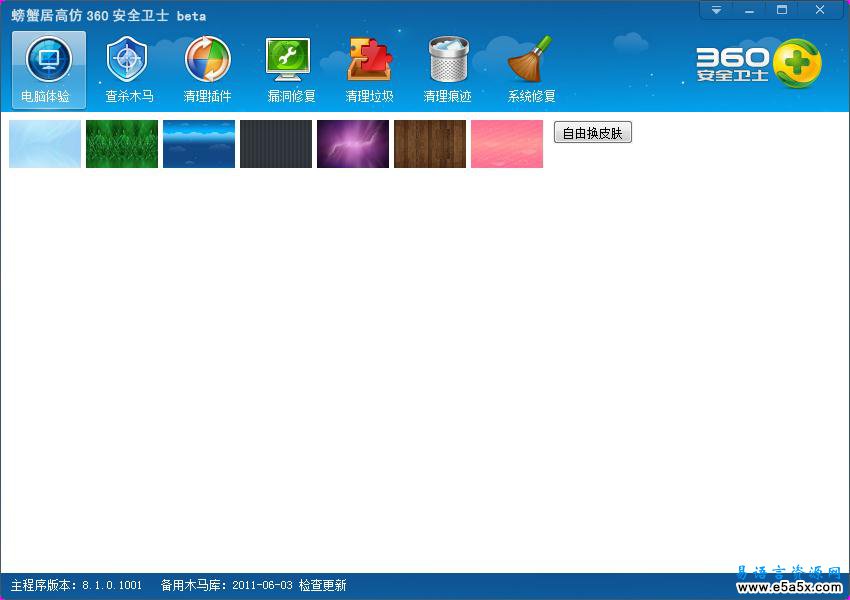Minimize the 360 window

749,10
